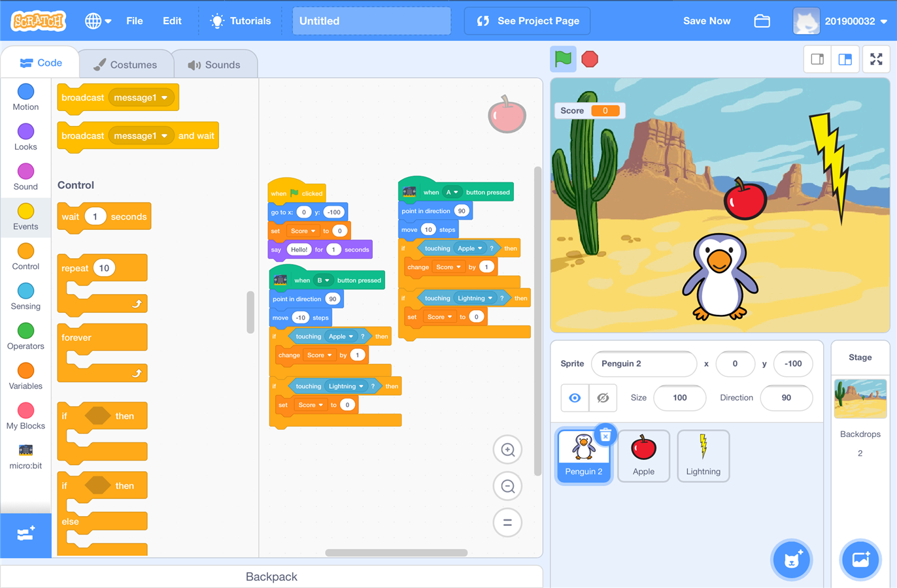Click the green flag to run project
This screenshot has height=588, width=897.
click(562, 59)
